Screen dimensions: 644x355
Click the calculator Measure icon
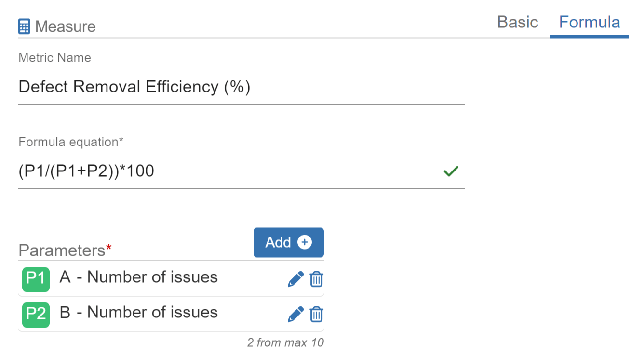tap(24, 26)
